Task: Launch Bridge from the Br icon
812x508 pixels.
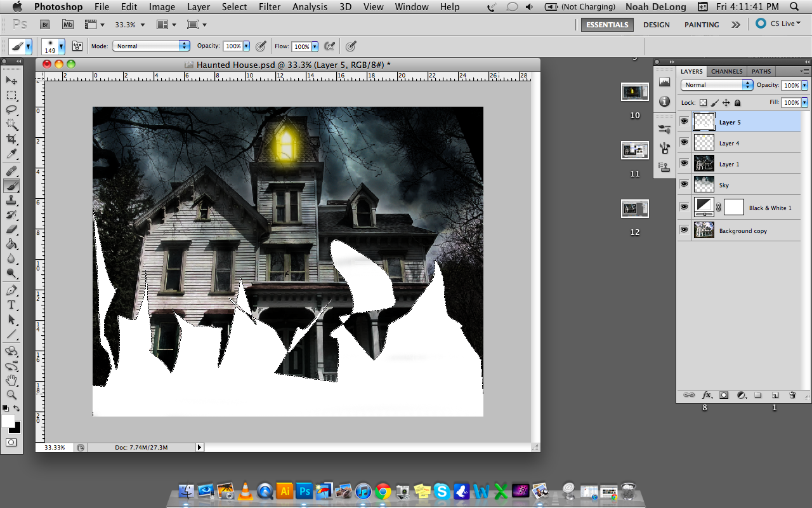Action: [x=45, y=25]
